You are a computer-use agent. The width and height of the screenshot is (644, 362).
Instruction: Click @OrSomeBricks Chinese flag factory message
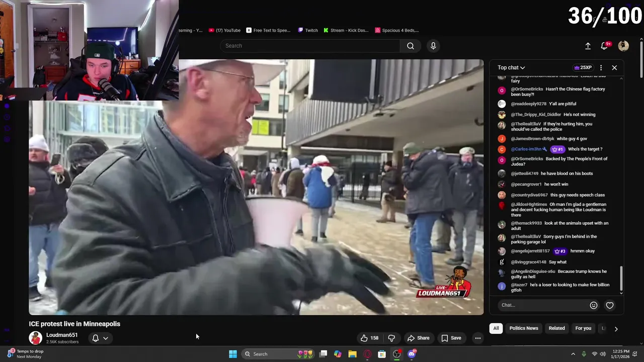point(558,92)
